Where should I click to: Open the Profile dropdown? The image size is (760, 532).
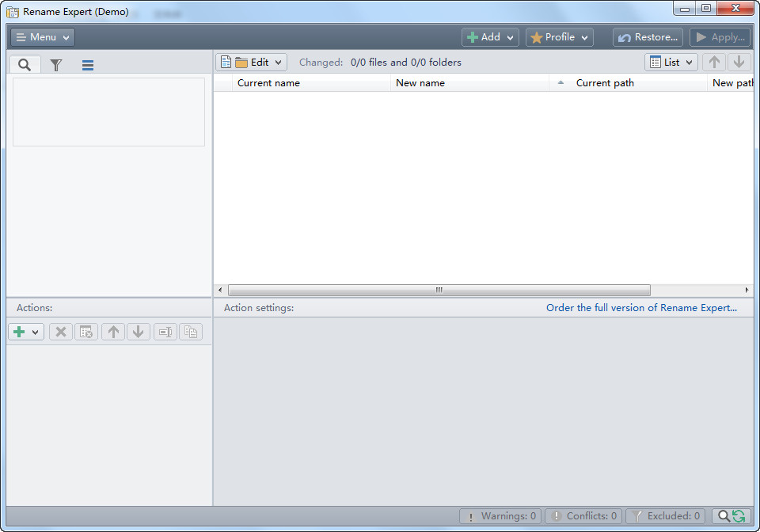tap(560, 37)
